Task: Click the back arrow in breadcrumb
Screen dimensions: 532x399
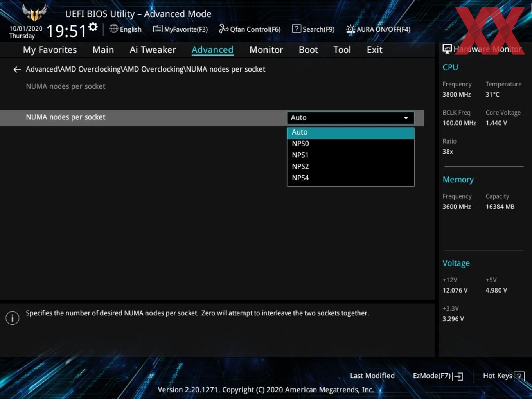Action: point(17,70)
